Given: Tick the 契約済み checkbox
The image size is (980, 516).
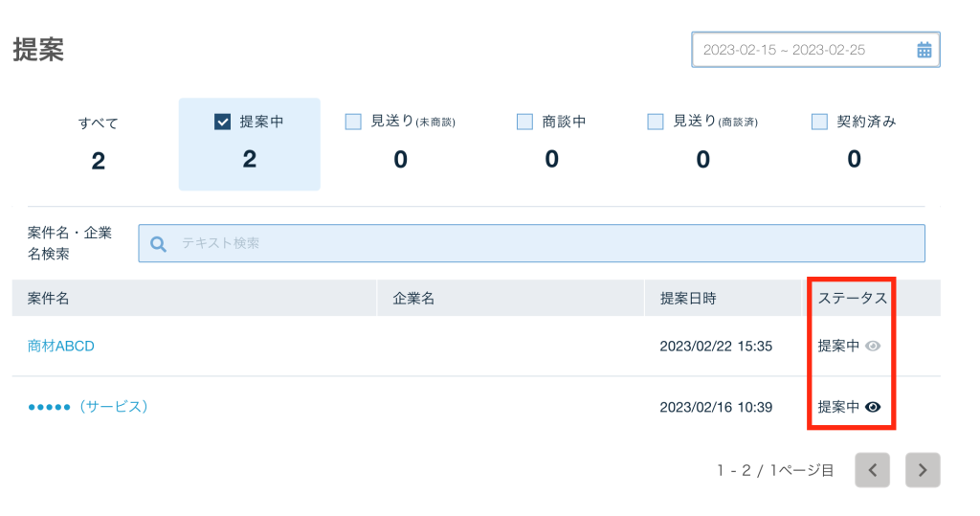Looking at the screenshot, I should pyautogui.click(x=819, y=122).
